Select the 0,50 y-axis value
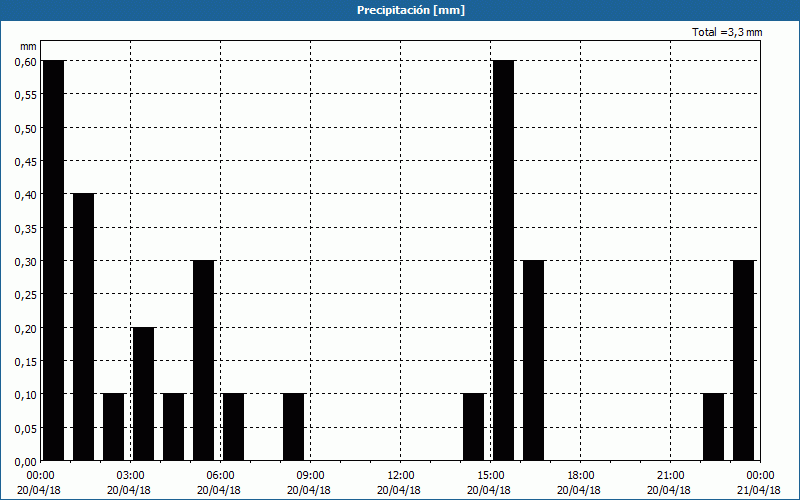The image size is (800, 500). coord(26,128)
